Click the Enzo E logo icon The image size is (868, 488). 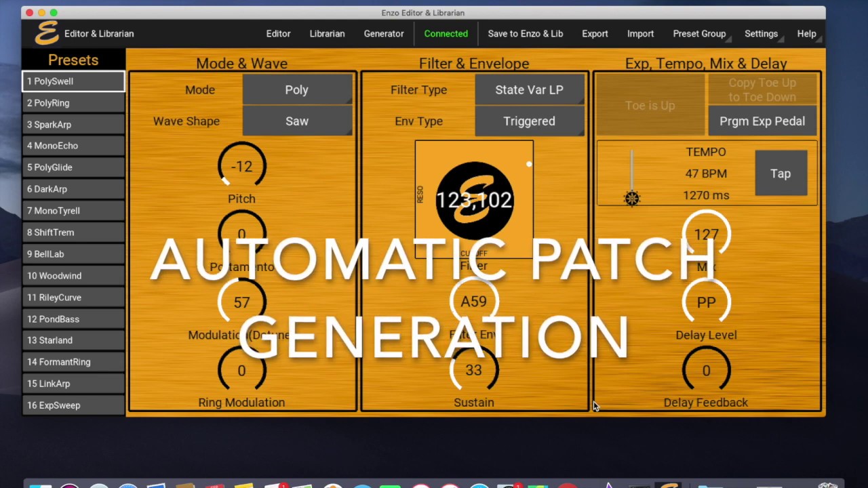[x=47, y=33]
